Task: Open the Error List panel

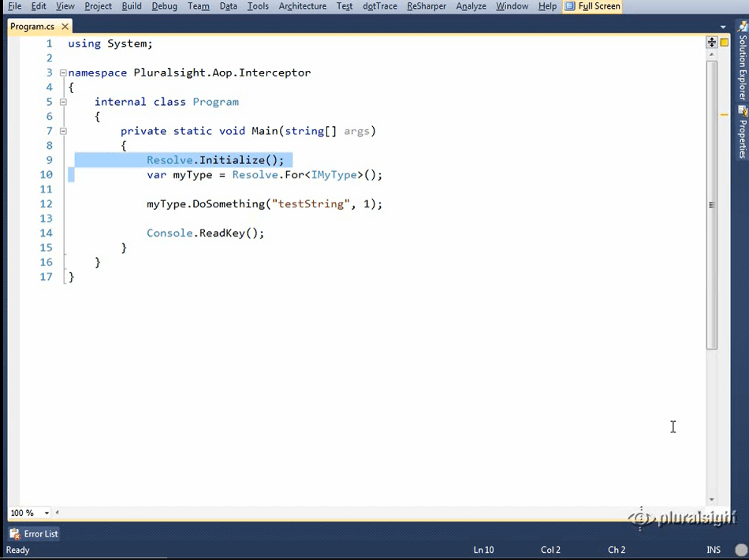Action: 33,534
